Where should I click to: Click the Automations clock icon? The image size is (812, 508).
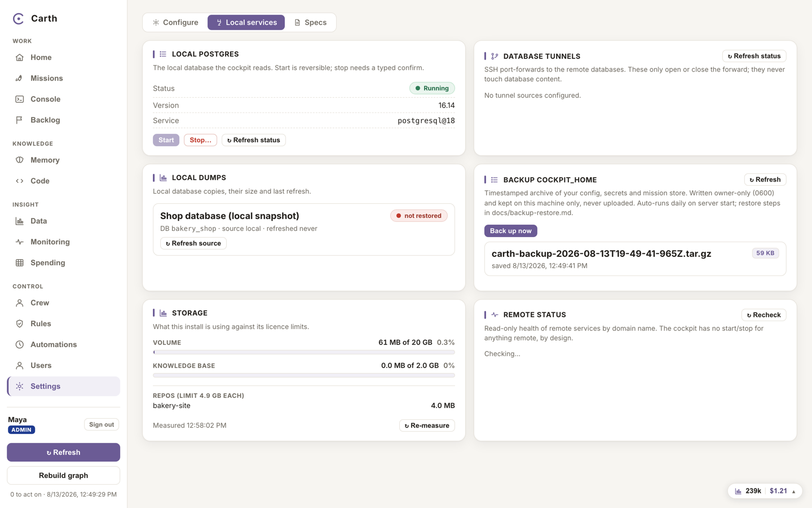[x=20, y=345]
